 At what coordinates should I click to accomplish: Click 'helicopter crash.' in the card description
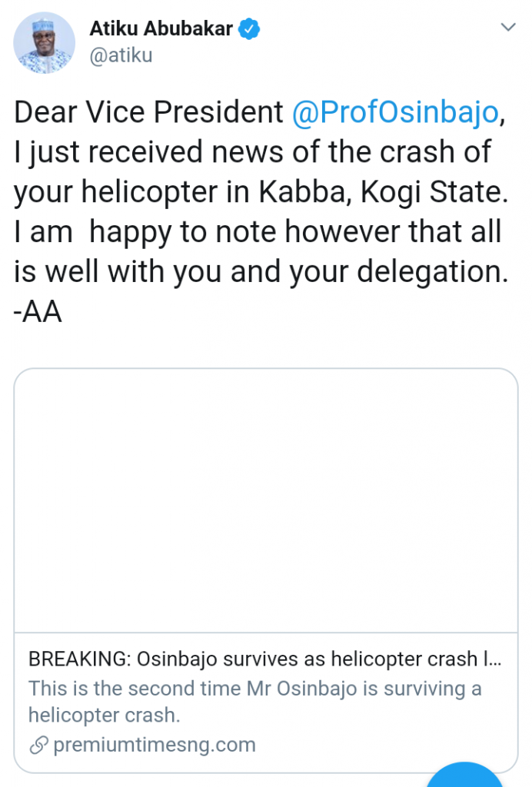pos(104,715)
